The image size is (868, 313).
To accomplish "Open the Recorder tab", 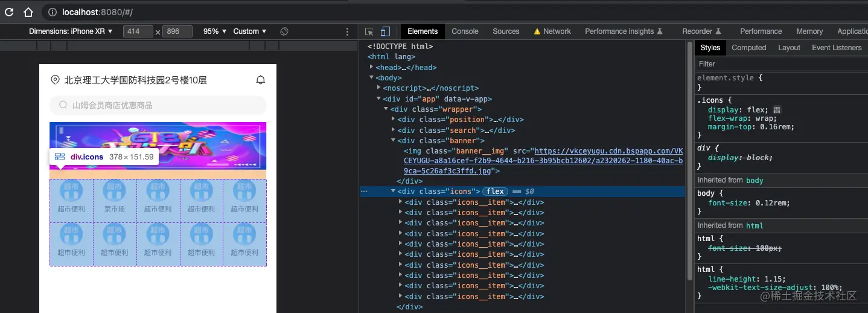I will click(701, 31).
